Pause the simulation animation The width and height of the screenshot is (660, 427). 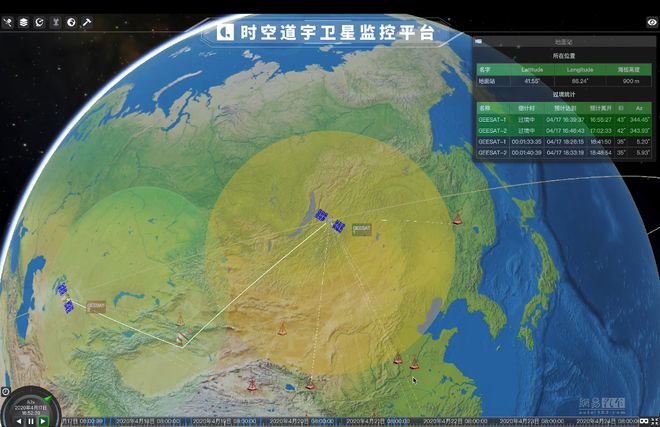(x=30, y=422)
